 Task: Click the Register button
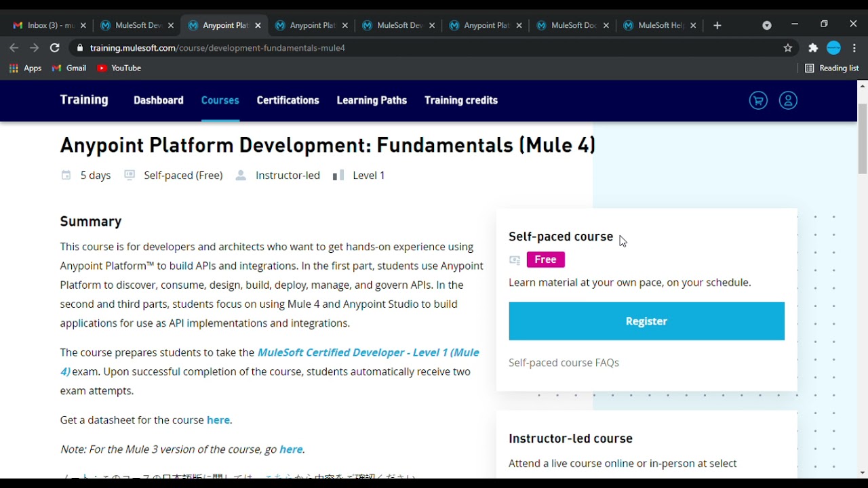[x=646, y=321]
